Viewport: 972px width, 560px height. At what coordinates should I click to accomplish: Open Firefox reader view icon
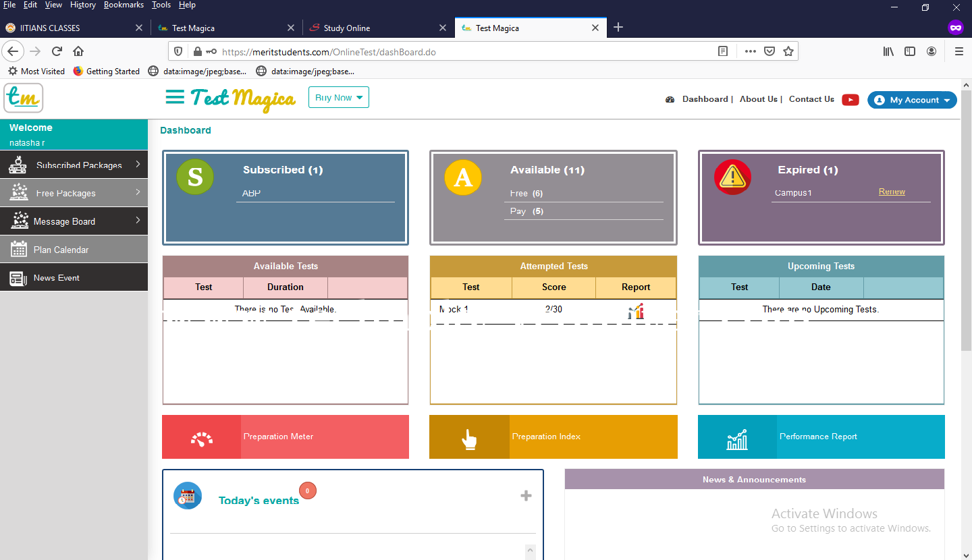[x=723, y=51]
